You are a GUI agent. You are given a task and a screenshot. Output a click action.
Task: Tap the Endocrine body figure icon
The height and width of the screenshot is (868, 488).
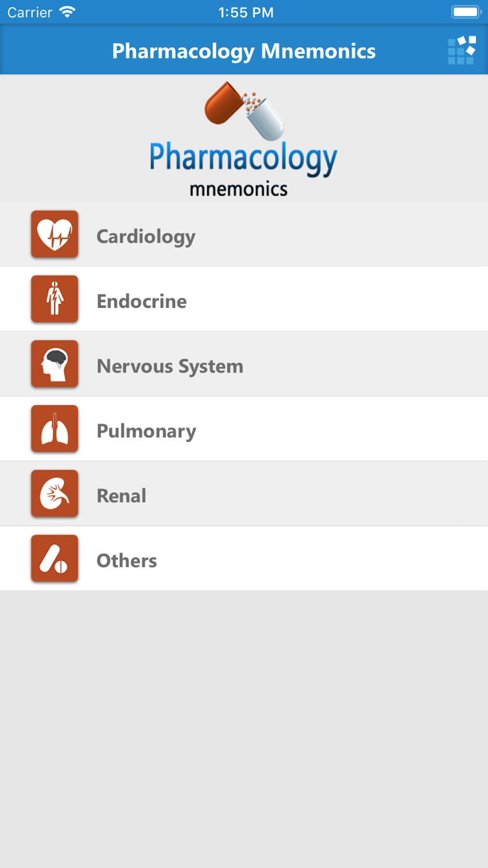(x=55, y=299)
